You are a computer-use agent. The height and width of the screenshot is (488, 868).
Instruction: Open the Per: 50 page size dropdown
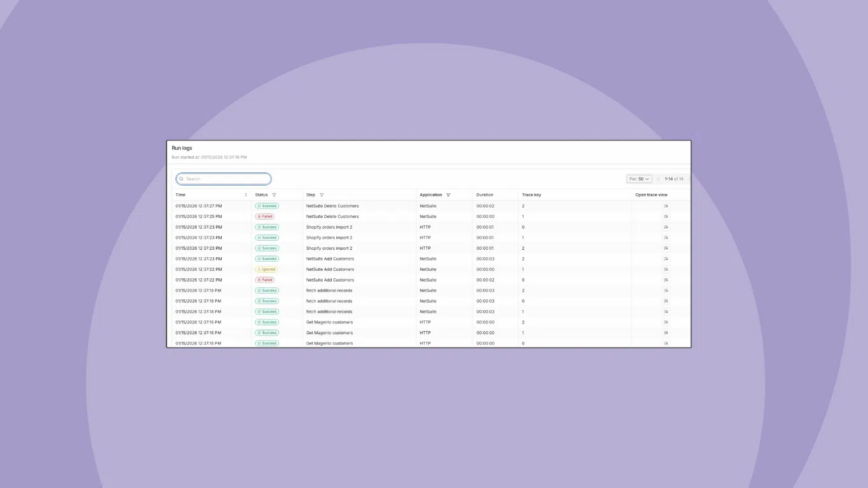pyautogui.click(x=639, y=179)
